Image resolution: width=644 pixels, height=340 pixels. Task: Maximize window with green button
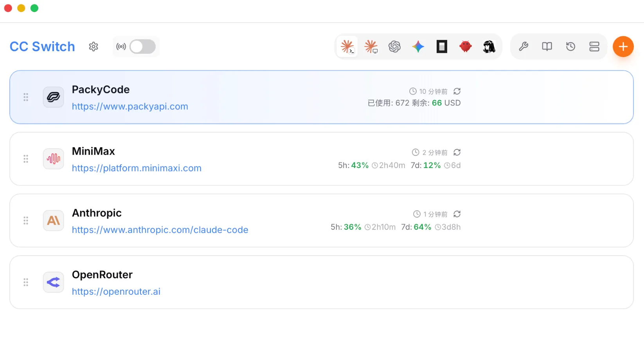point(34,8)
